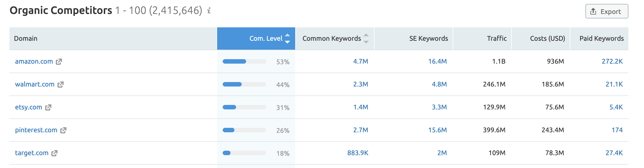Open the pinterest.com domain link
Screen dimensions: 644x168
(x=36, y=130)
